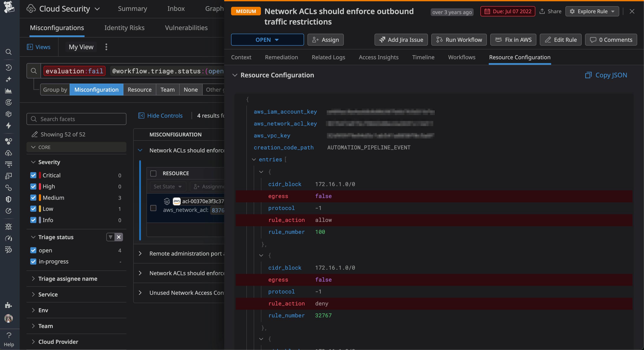644x350 pixels.
Task: Open the Error Tracking bug icon
Action: tap(9, 227)
